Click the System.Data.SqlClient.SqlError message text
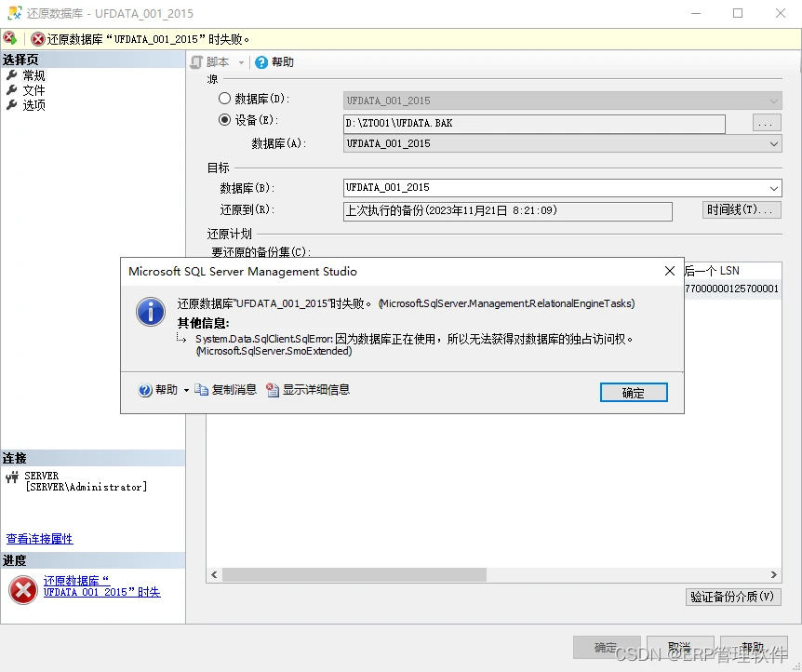Image resolution: width=802 pixels, height=672 pixels. click(x=414, y=345)
